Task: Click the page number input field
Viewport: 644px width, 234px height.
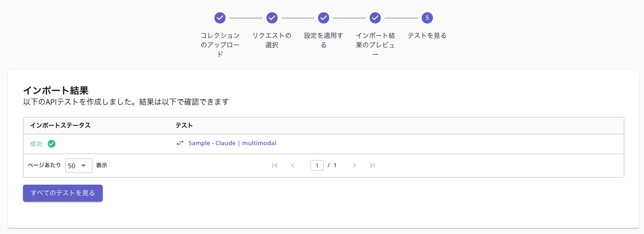Action: [x=317, y=165]
